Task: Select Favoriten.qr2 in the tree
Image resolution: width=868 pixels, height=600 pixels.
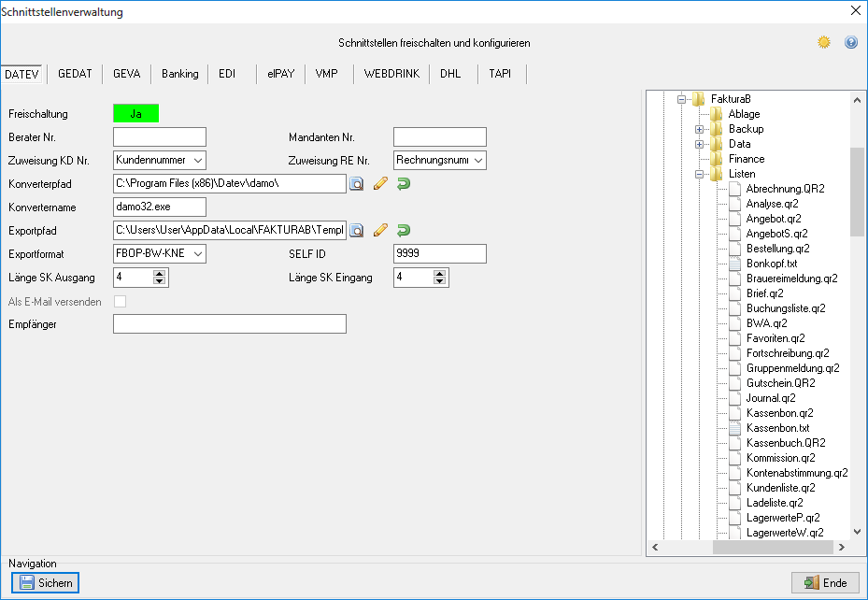Action: tap(776, 338)
